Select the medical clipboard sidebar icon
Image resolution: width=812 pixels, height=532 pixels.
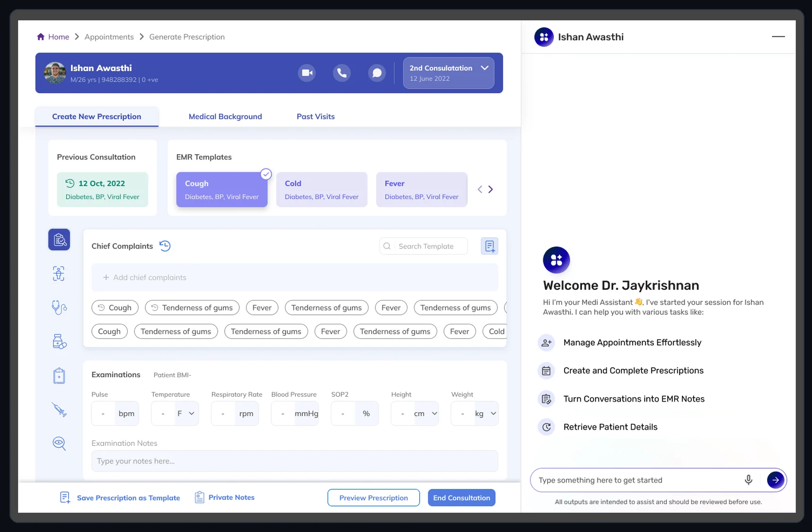coord(59,376)
